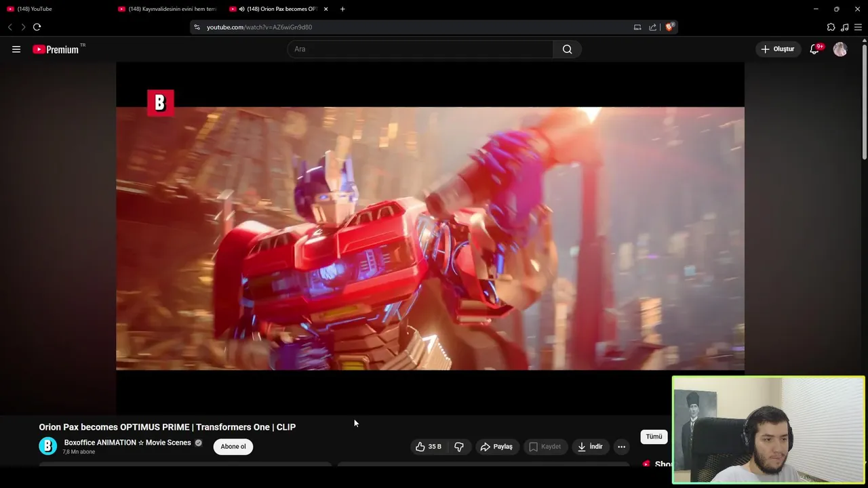
Task: Share the video via Paylaş
Action: click(496, 447)
